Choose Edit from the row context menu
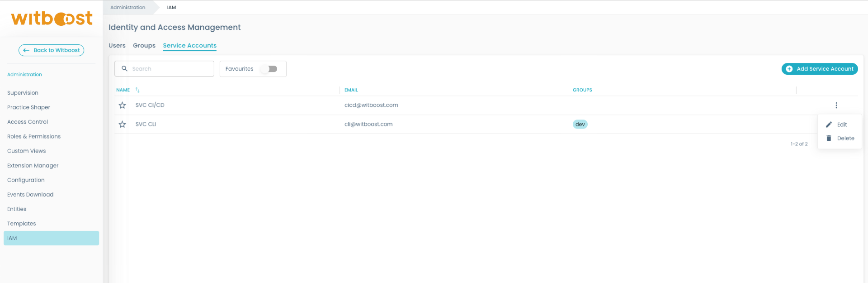The height and width of the screenshot is (283, 868). (x=841, y=125)
